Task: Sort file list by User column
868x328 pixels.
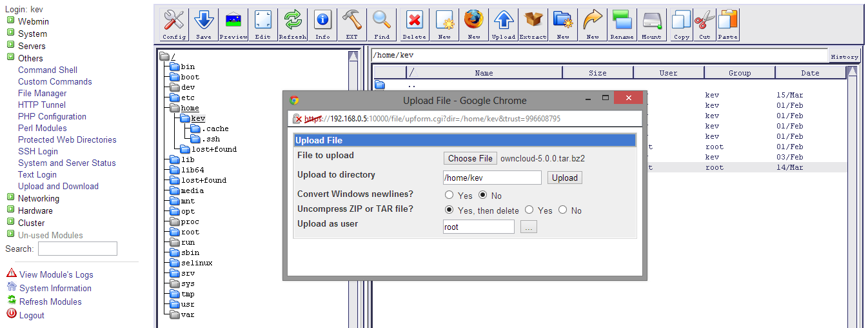Action: click(x=669, y=73)
